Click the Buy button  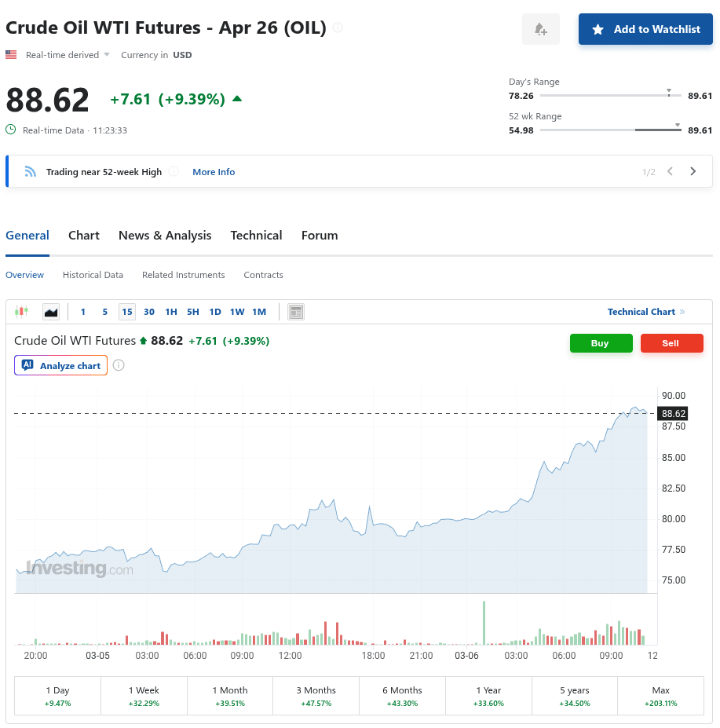click(x=601, y=343)
